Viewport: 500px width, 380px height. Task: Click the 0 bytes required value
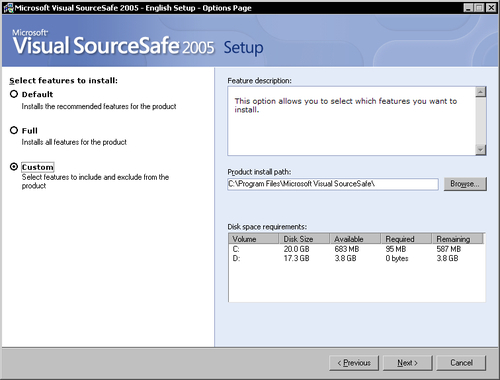(x=397, y=258)
